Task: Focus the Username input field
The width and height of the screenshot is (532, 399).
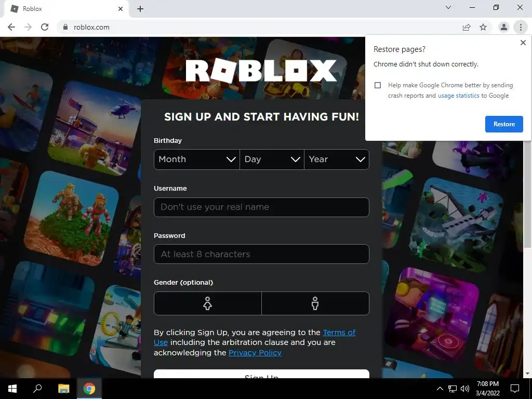Action: tap(261, 207)
